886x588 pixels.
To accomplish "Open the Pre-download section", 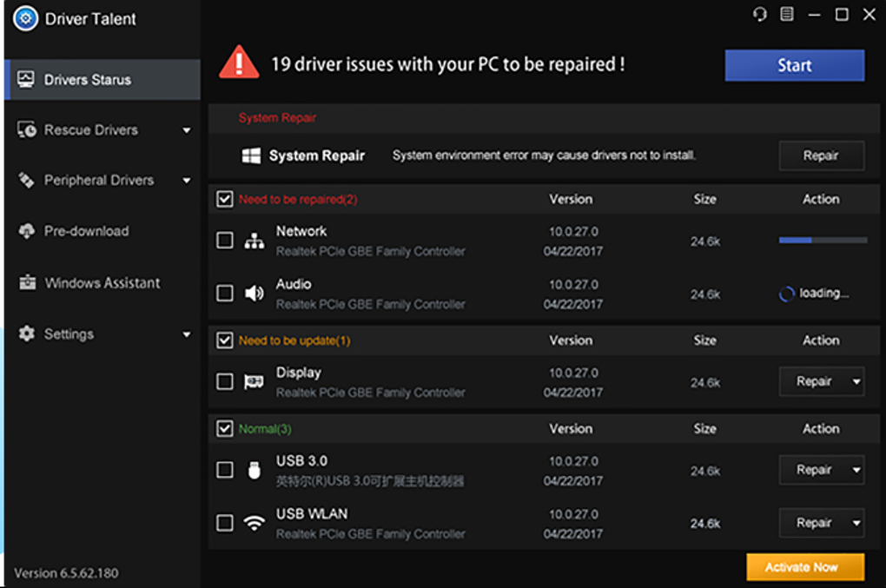I will click(86, 232).
